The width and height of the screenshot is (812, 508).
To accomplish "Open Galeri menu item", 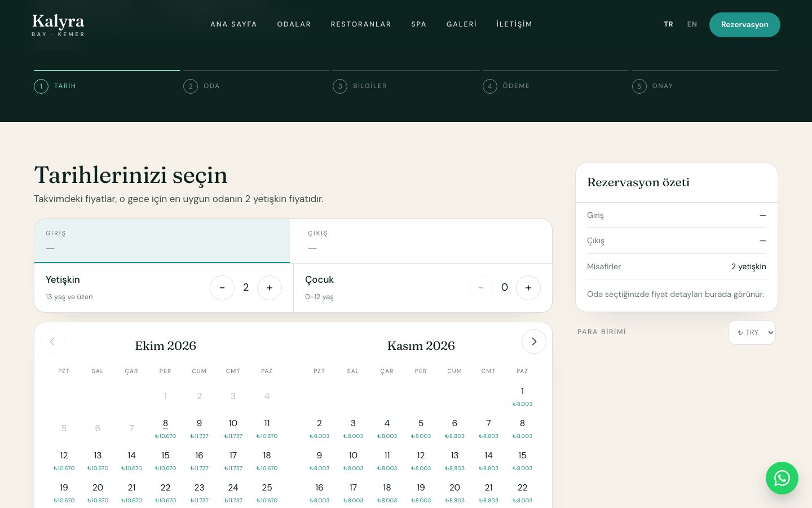I will click(461, 24).
